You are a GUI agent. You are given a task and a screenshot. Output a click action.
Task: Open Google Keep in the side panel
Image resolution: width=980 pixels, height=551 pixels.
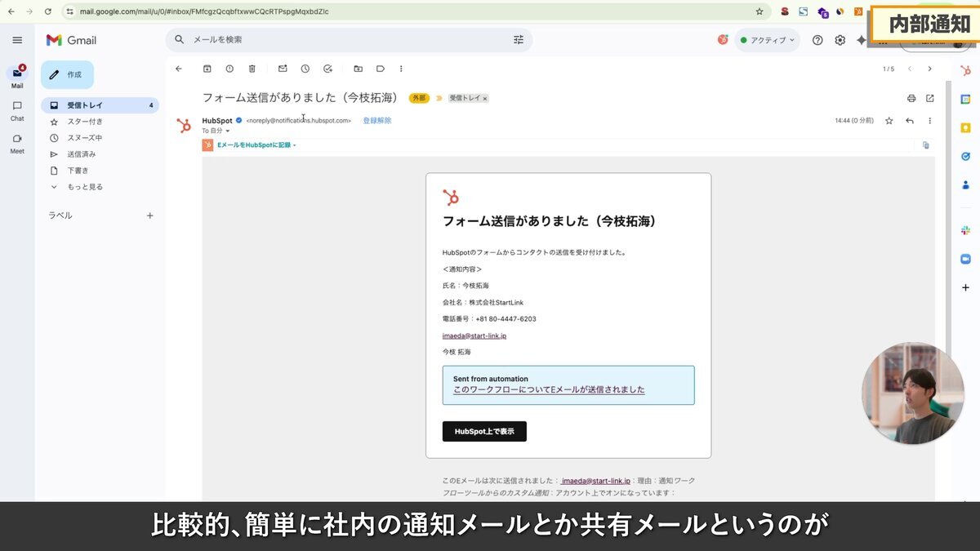click(964, 127)
